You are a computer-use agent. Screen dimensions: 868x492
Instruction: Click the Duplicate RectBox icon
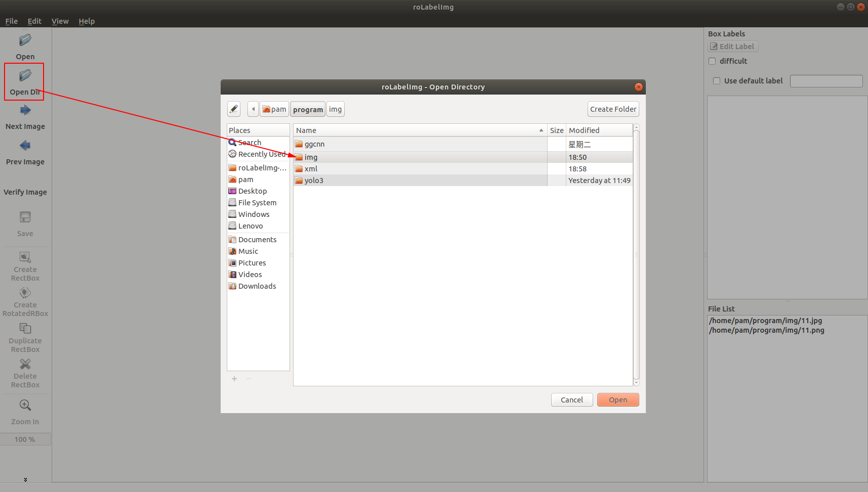click(25, 329)
